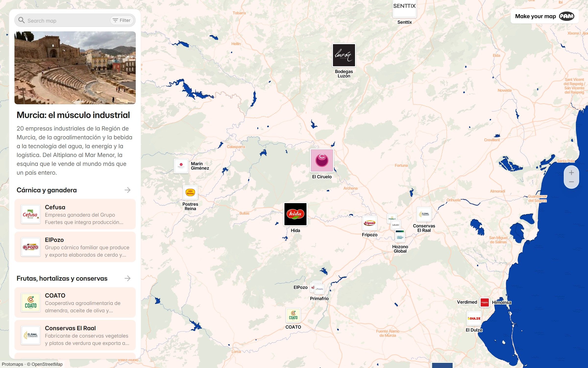
Task: Click the Fortuna town label
Action: coord(401,165)
